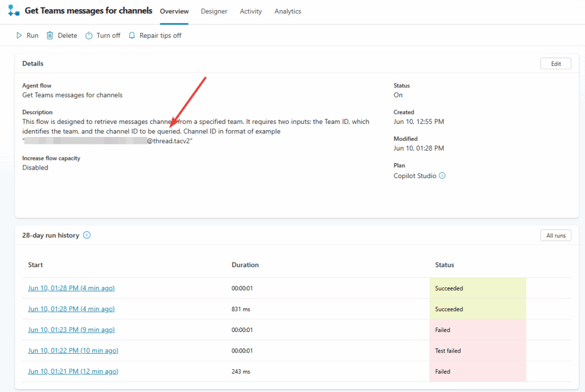Turn off the flow via toolbar label

108,35
